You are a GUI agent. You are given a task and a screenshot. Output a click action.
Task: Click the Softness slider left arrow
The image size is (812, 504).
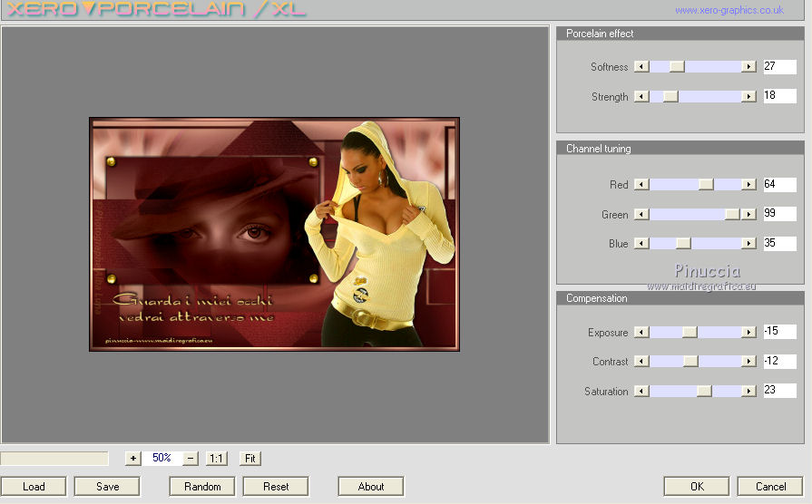click(641, 67)
